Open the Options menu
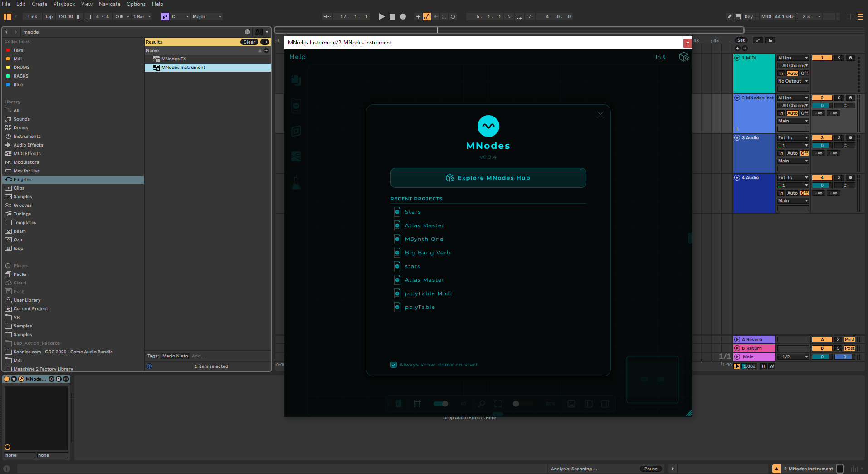Image resolution: width=868 pixels, height=474 pixels. coord(136,4)
